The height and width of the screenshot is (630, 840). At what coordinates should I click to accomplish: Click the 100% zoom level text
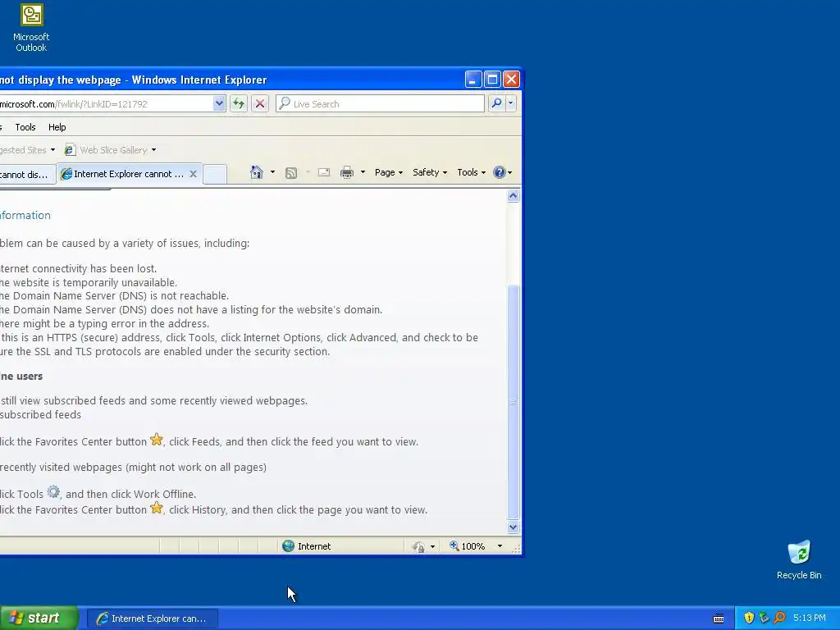pos(473,546)
